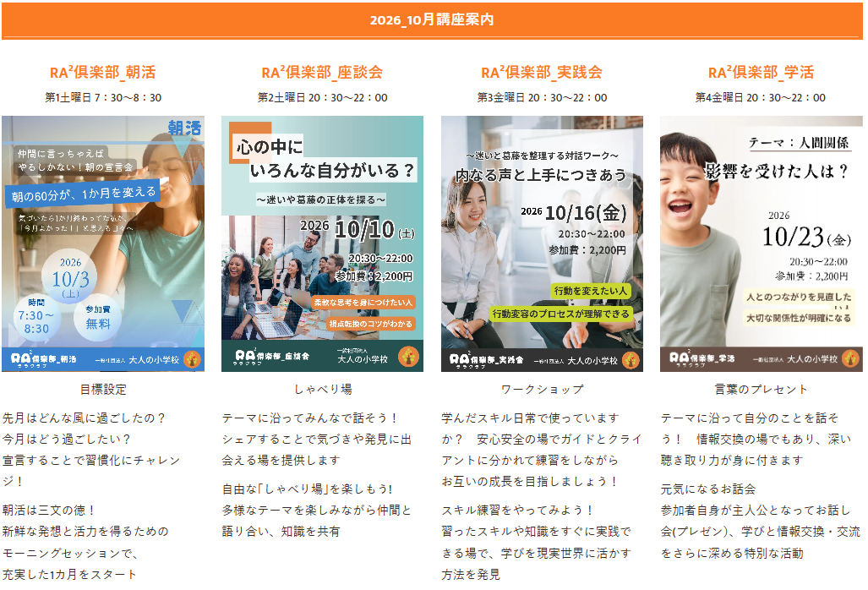Select the schedule text 第1土曜日 7：30～8：30
This screenshot has height=590, width=868.
coord(103,98)
